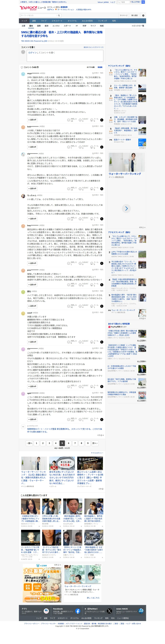Open the news HACK icon in footer
The height and width of the screenshot is (644, 165).
coord(141,611)
